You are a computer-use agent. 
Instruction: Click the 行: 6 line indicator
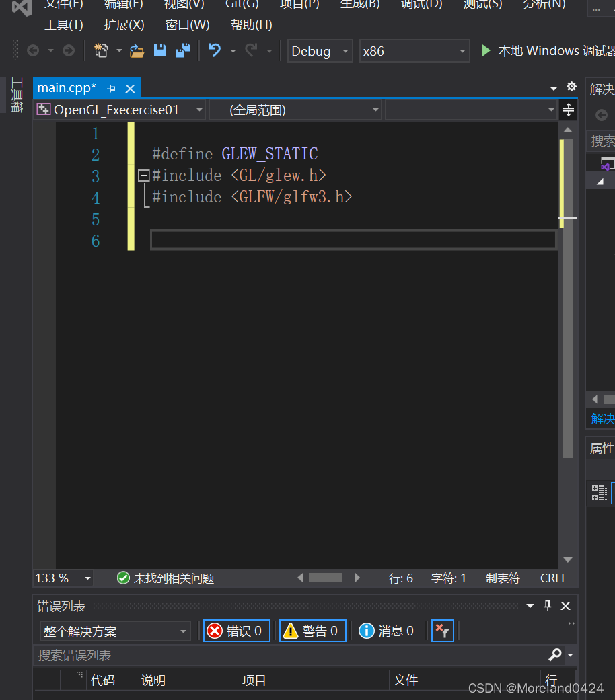(400, 578)
